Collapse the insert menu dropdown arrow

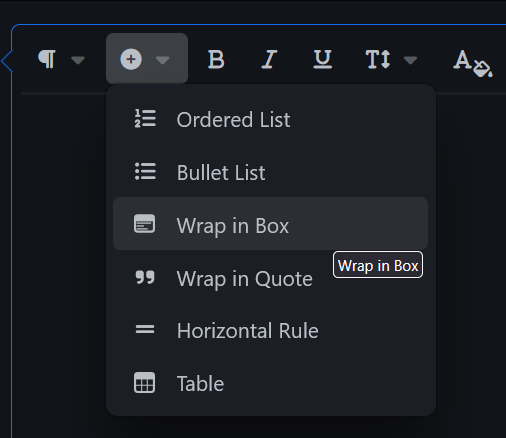pos(163,60)
